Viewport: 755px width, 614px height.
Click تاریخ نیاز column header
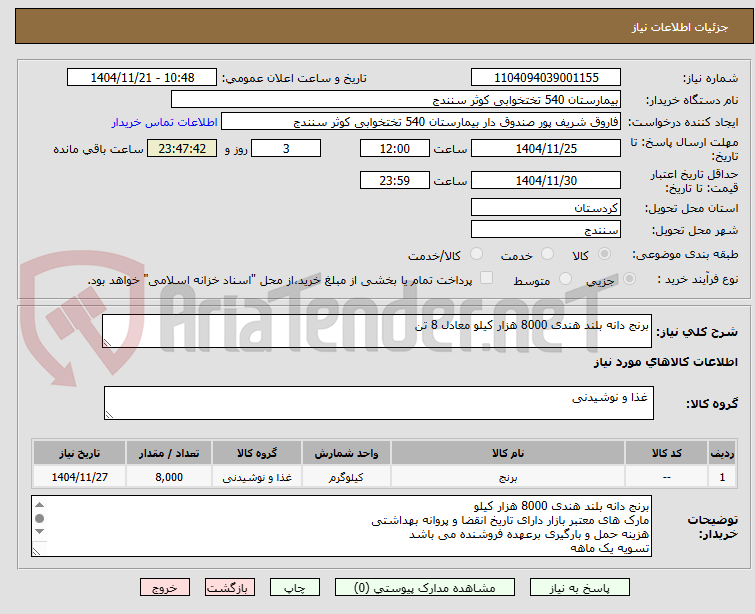[79, 453]
